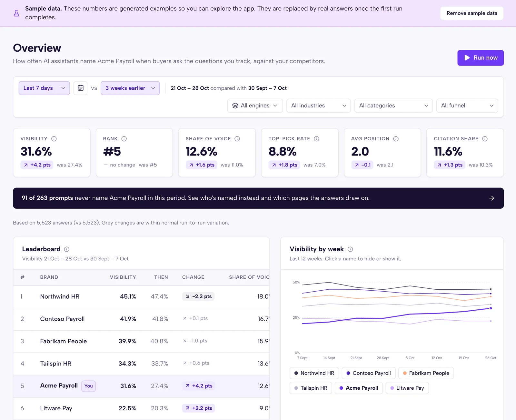Open the Last 7 days dropdown
The image size is (516, 420).
click(44, 88)
